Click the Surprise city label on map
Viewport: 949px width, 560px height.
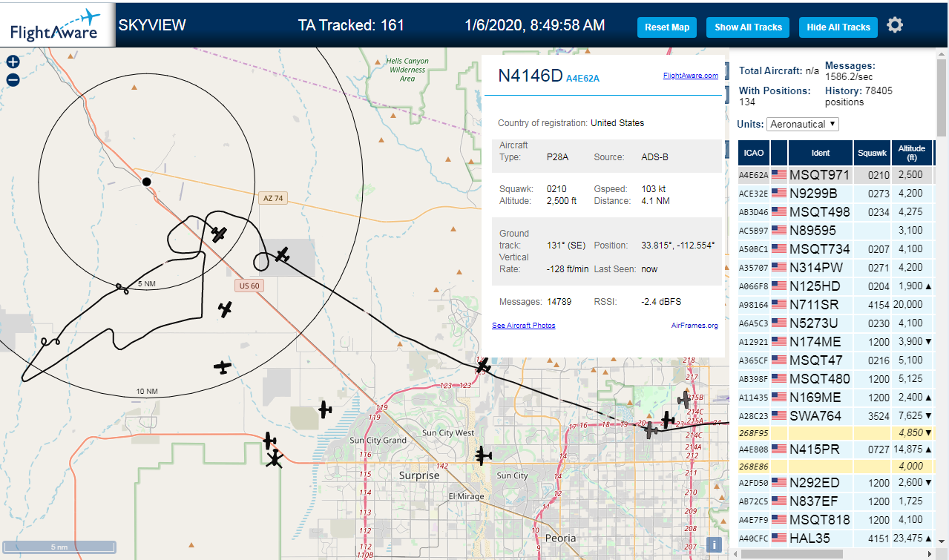click(419, 475)
